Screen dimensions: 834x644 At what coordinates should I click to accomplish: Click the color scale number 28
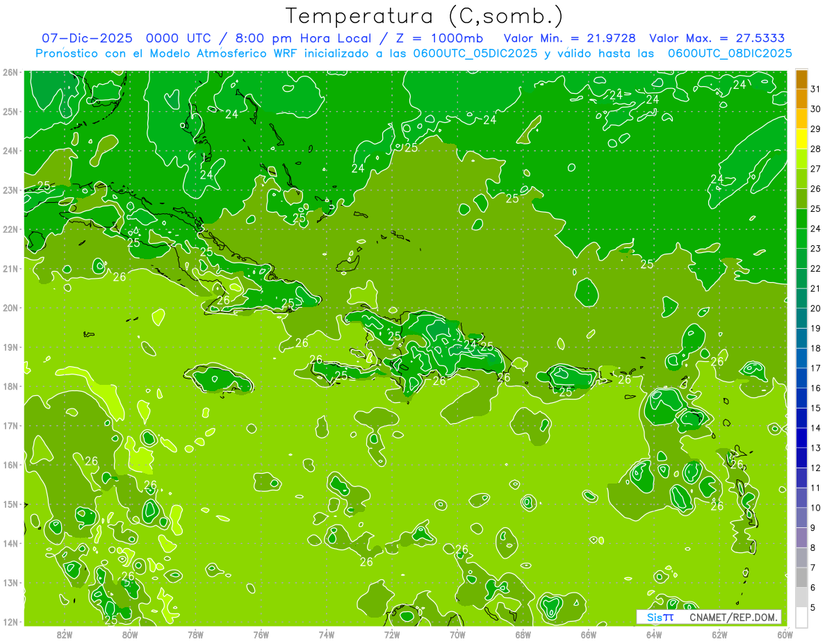[816, 149]
